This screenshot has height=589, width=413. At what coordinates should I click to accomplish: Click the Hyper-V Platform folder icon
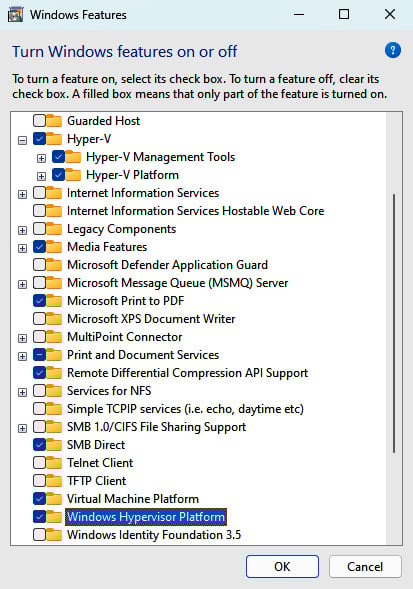pyautogui.click(x=73, y=175)
